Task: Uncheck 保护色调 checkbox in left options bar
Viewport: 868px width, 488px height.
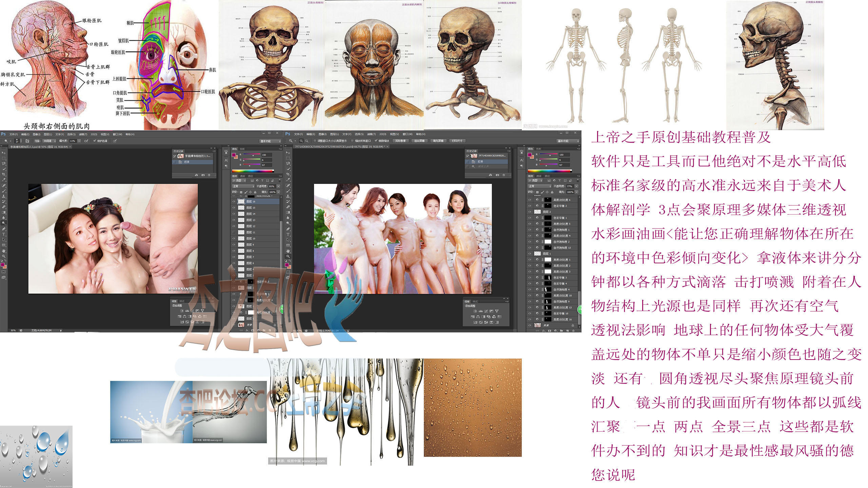Action: coord(94,141)
